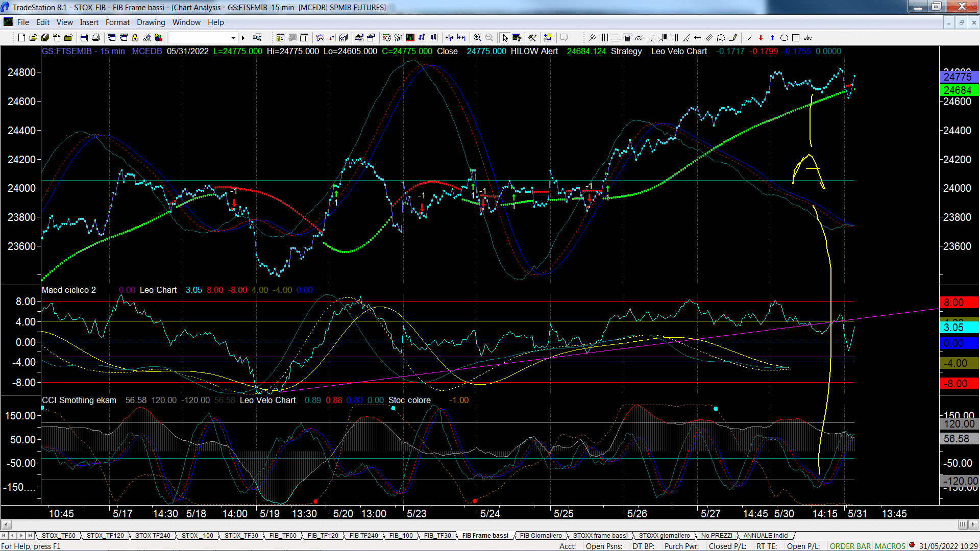Click the last-tab navigation arrow

click(30, 536)
